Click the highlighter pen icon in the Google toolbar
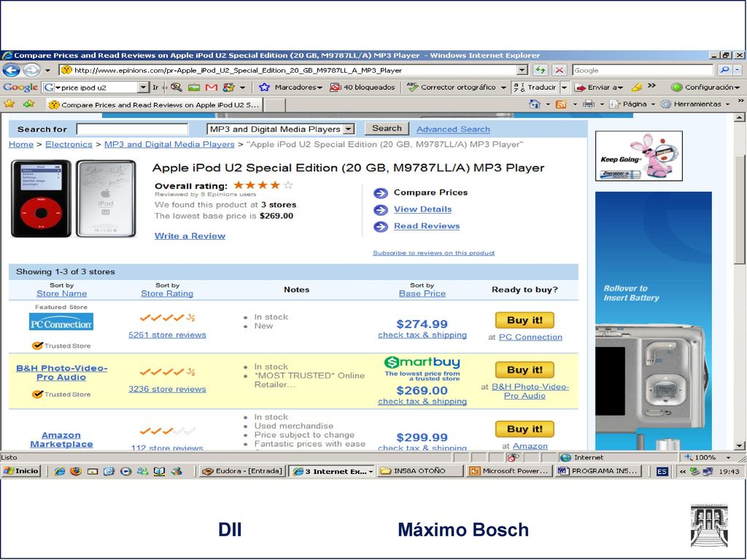The height and width of the screenshot is (560, 747). pos(636,87)
